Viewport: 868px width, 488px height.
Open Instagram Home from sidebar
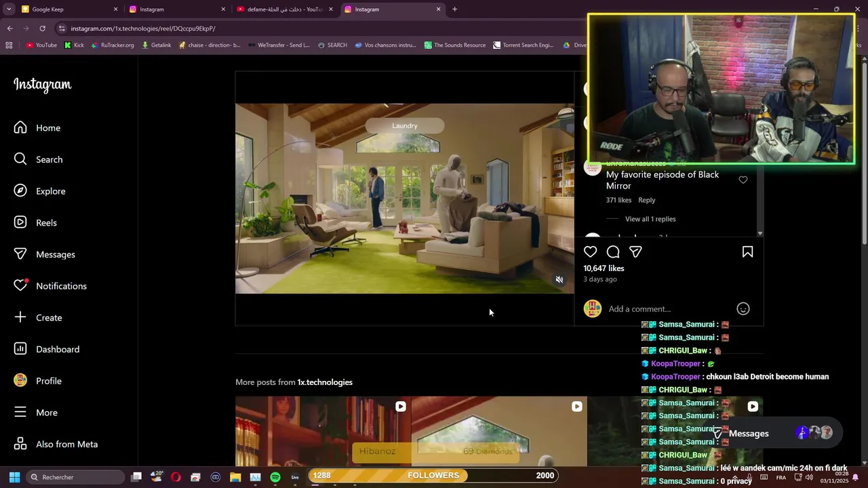pyautogui.click(x=37, y=127)
